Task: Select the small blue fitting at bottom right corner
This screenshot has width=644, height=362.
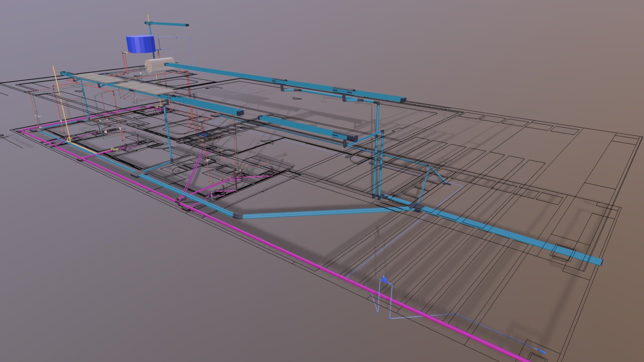Action: pos(541,351)
